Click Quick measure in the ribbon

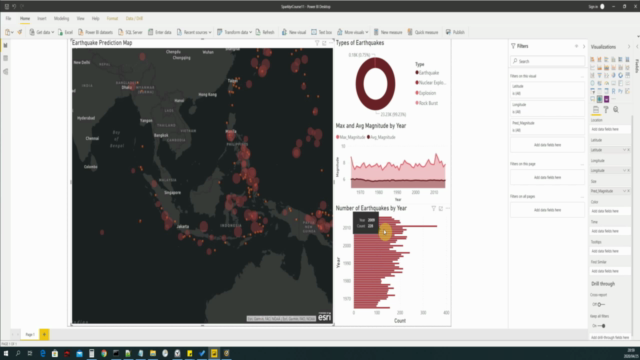(423, 32)
